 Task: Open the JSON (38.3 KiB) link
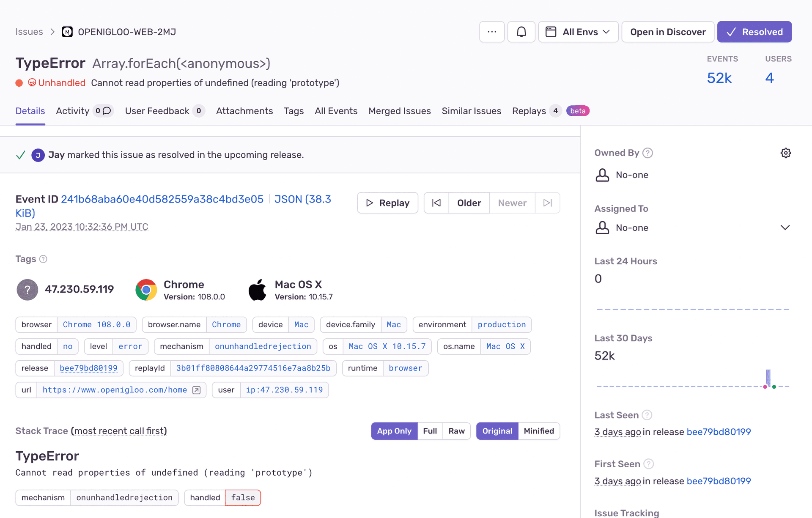click(x=302, y=199)
